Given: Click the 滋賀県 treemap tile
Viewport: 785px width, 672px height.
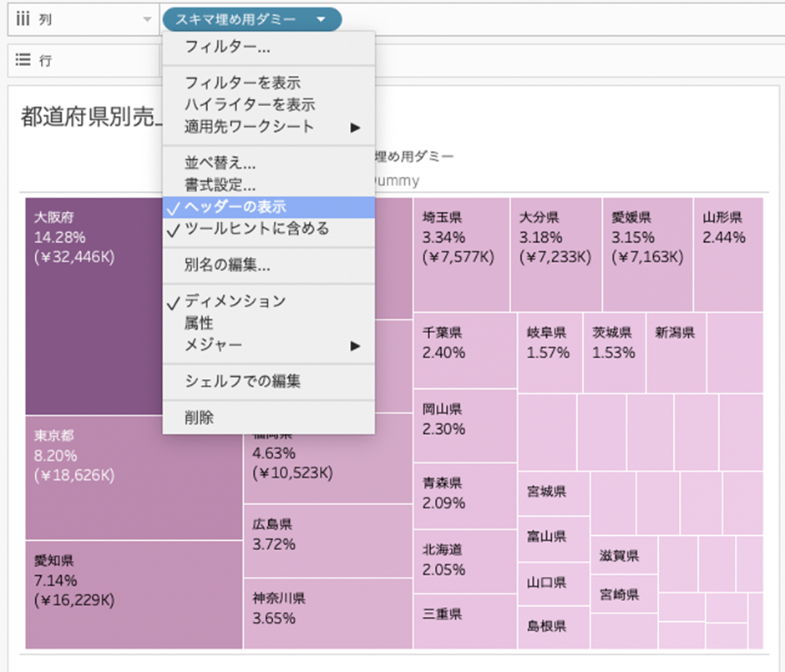Looking at the screenshot, I should [625, 555].
